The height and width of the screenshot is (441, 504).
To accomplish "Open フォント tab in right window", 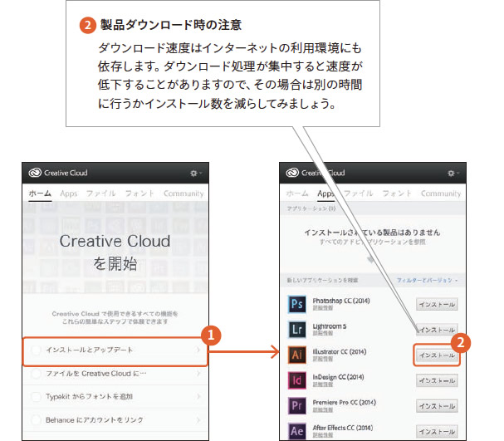I will [397, 194].
